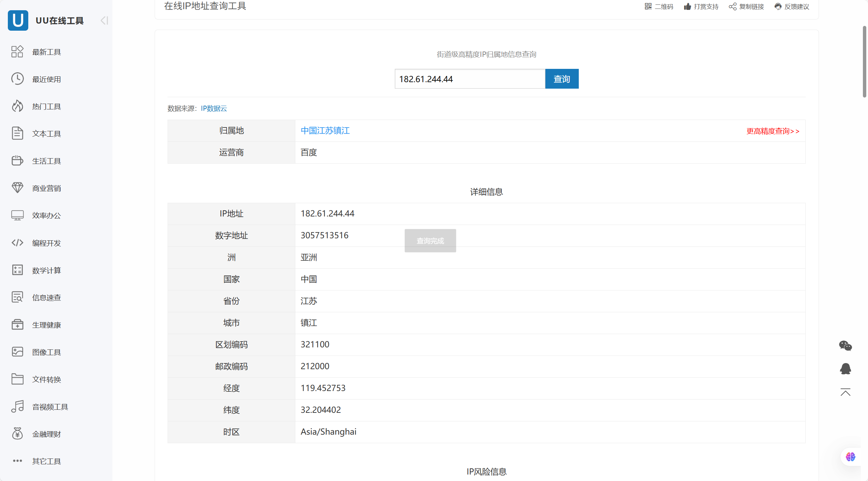Viewport: 868px width, 481px height.
Task: Click the 编程开发 code icon
Action: [17, 243]
